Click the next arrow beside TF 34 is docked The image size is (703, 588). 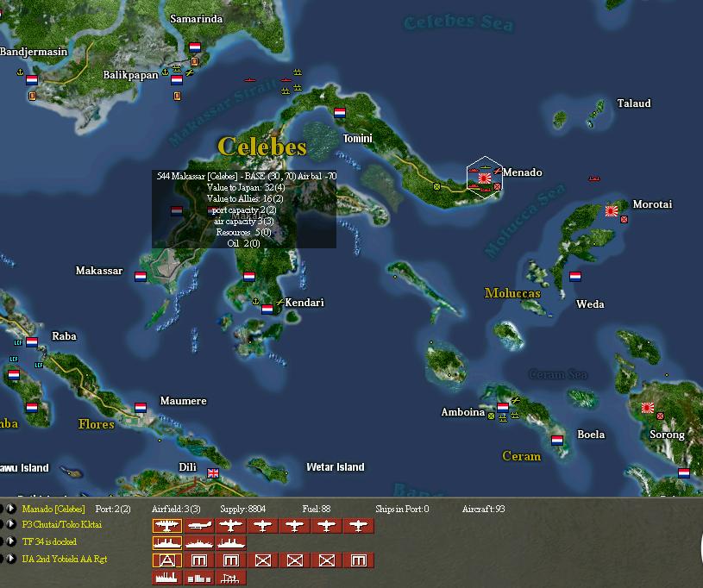coord(11,541)
